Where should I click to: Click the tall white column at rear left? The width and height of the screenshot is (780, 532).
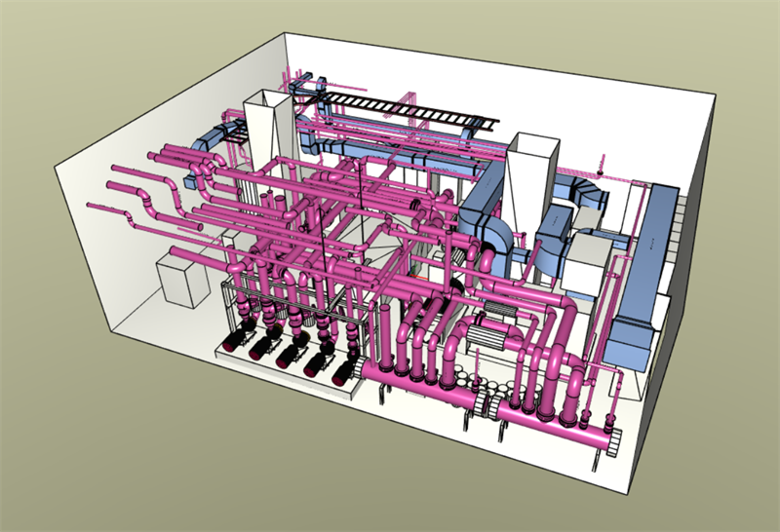click(x=263, y=125)
